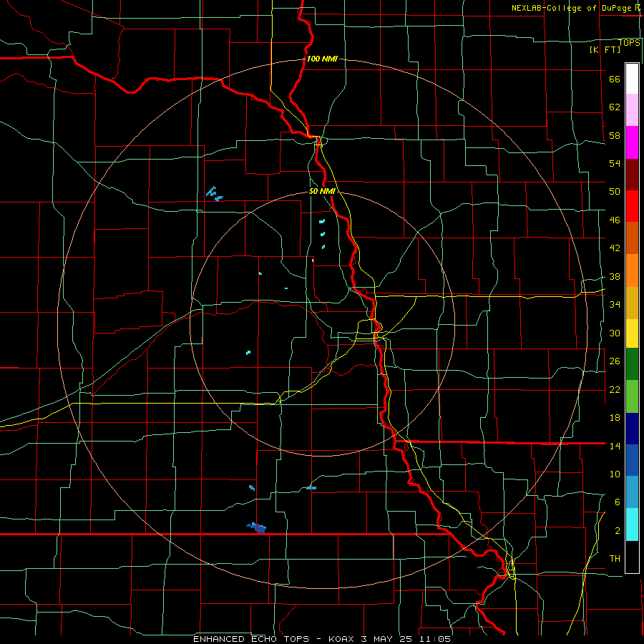Click the ENHANCED ECHO TOPS caption

coord(251,639)
